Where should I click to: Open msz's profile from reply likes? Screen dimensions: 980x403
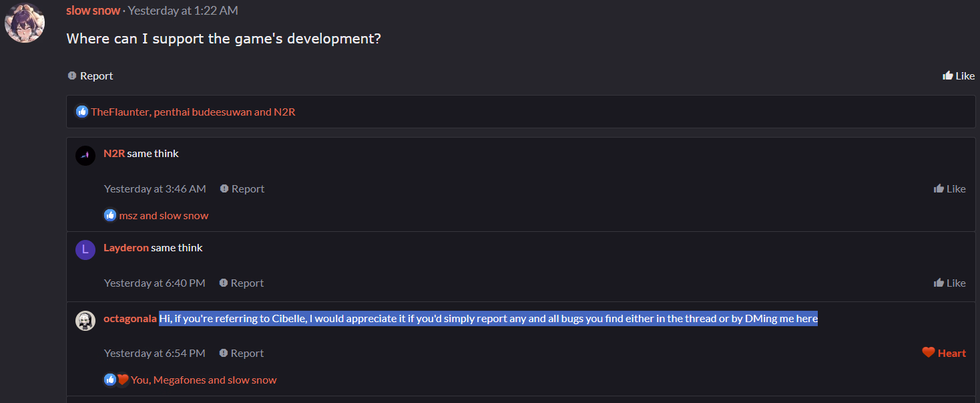tap(128, 216)
